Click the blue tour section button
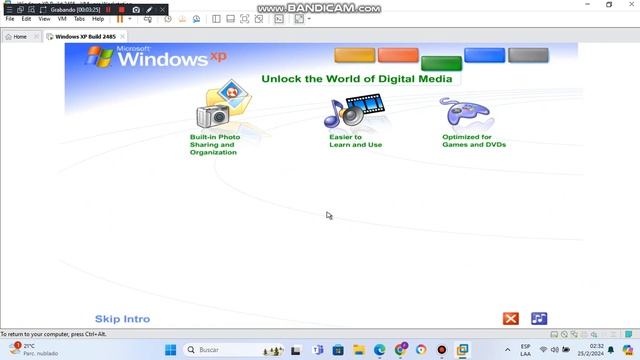The image size is (640, 360). [x=484, y=55]
